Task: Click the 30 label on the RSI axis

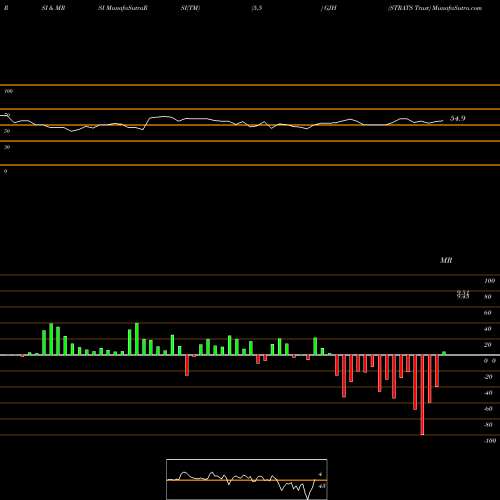Action: pos(7,147)
